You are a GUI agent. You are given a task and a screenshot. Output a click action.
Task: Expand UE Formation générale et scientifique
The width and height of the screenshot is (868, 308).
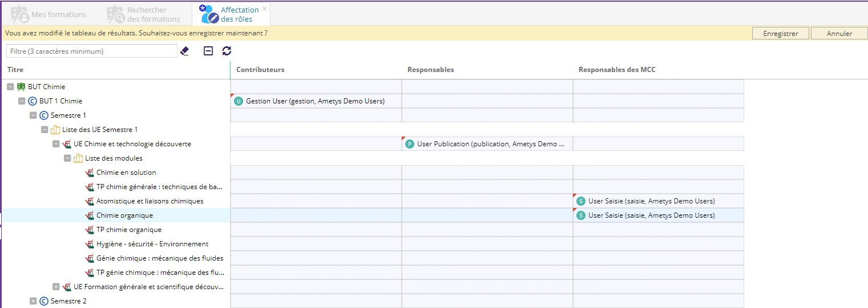(56, 287)
